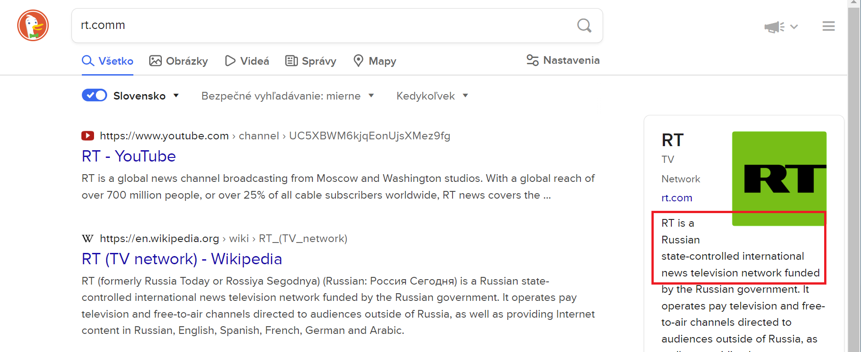Click the magnifying glass search icon
868x352 pixels.
[x=584, y=25]
